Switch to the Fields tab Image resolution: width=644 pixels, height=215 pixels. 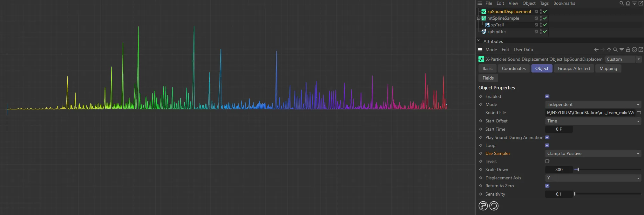click(x=488, y=78)
